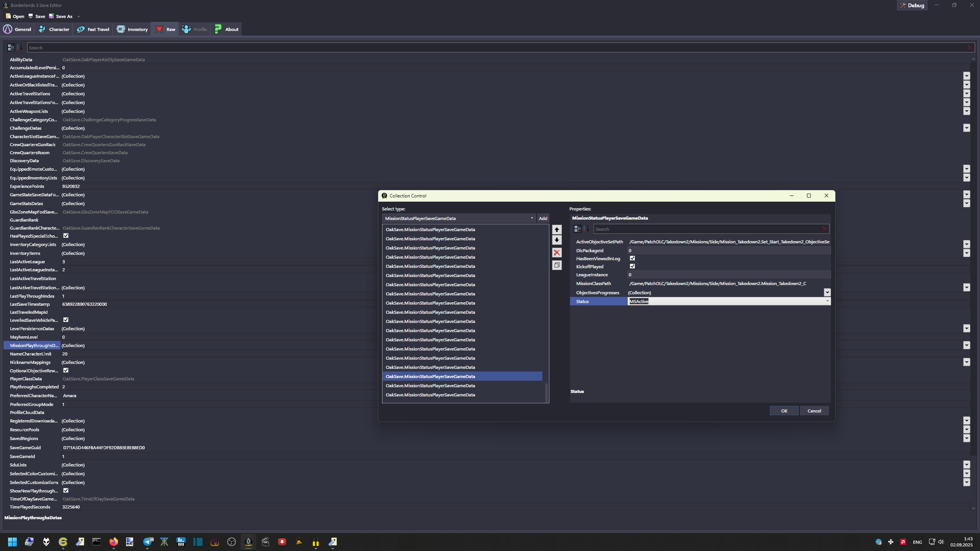Click the duplicate item icon

point(557,265)
